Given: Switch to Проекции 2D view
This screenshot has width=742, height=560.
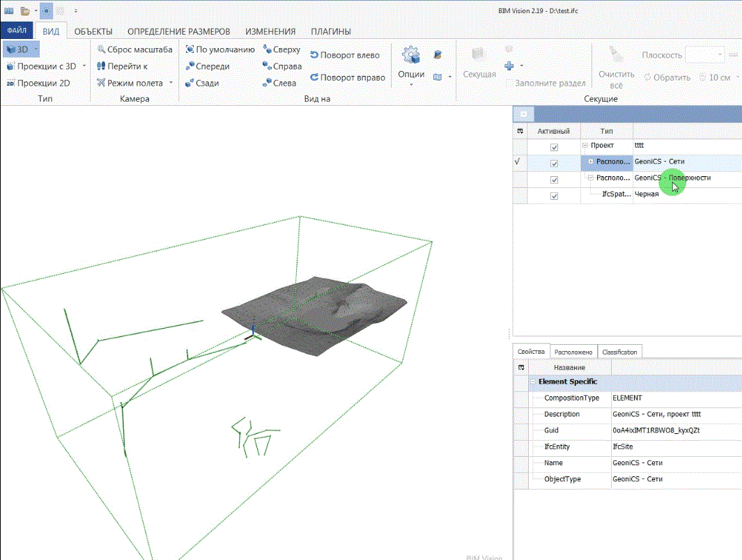Looking at the screenshot, I should pyautogui.click(x=38, y=84).
